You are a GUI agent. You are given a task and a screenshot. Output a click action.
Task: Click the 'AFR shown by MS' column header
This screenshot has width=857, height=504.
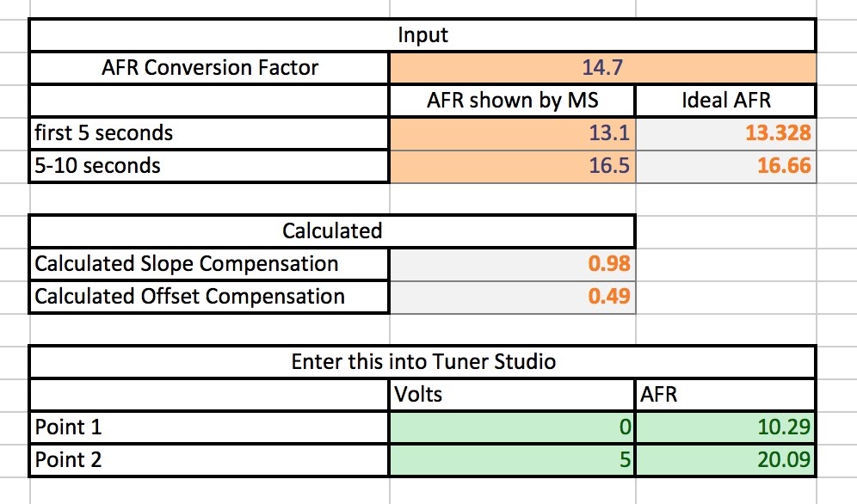click(512, 101)
